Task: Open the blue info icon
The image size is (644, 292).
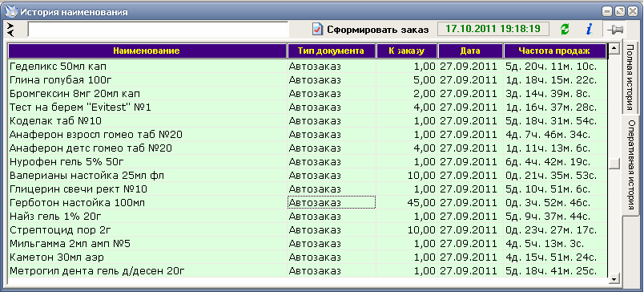Action: [589, 29]
